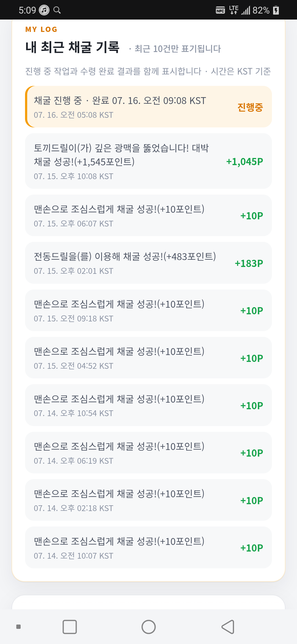Tap the battery charging icon
297x644 pixels.
(276, 10)
